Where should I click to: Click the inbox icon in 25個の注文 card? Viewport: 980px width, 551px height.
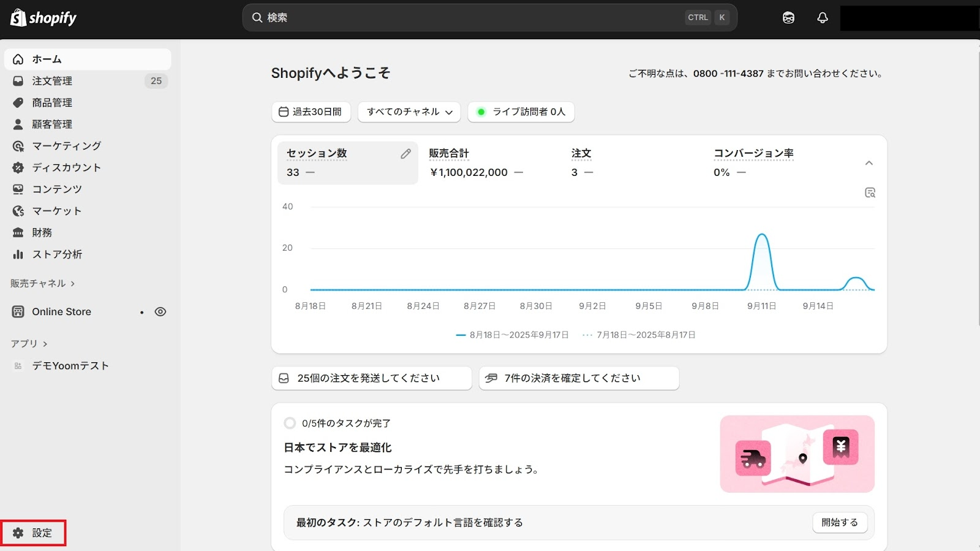[284, 379]
